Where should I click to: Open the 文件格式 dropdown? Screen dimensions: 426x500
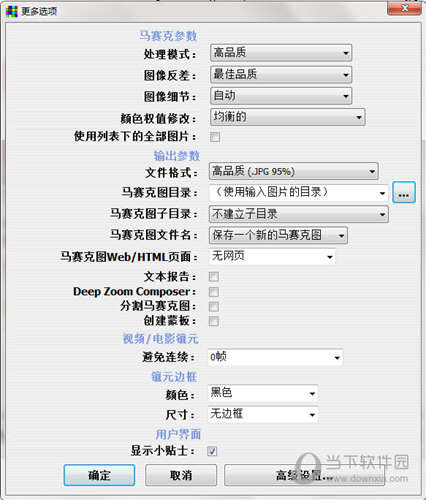294,171
